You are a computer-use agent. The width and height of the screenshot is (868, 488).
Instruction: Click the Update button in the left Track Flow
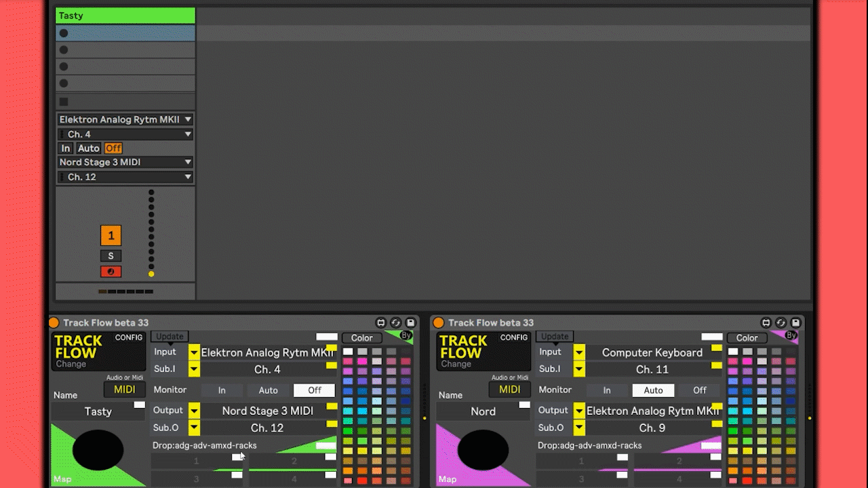click(x=170, y=337)
